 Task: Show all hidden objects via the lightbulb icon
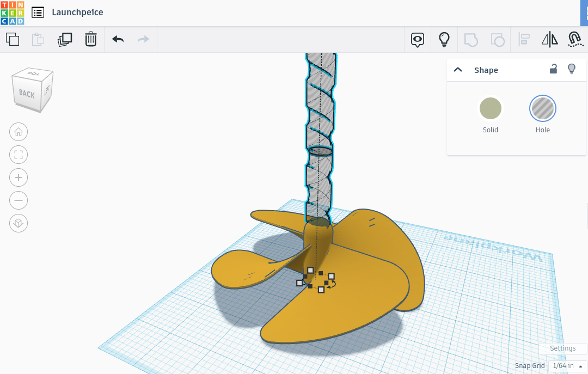(x=444, y=39)
